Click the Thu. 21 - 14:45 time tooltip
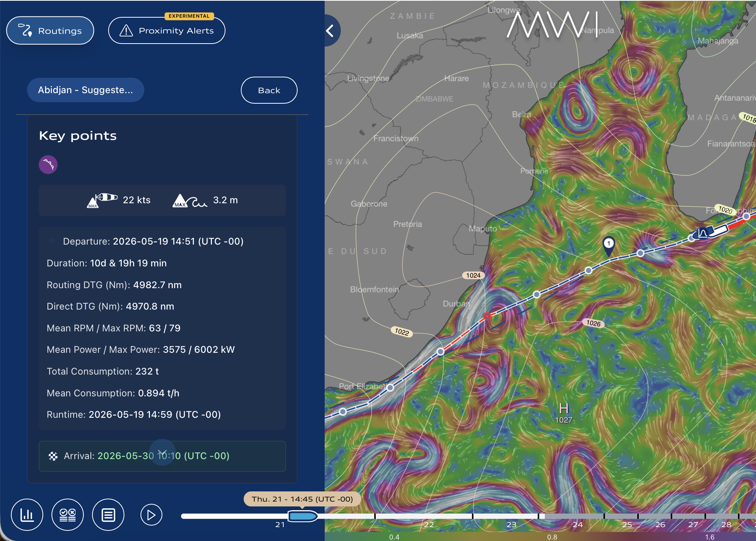Image resolution: width=756 pixels, height=541 pixels. (302, 499)
